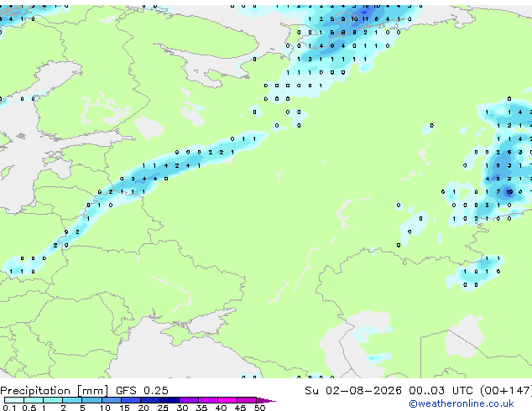Click the '19' precipitation value on the map
The image size is (532, 411).
tap(509, 192)
